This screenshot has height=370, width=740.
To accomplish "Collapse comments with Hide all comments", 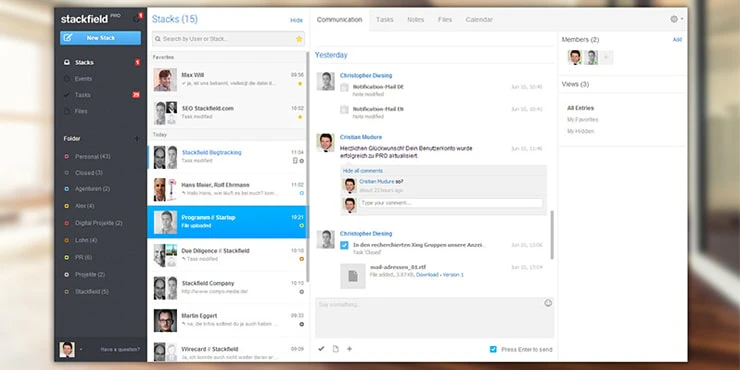I will coord(362,171).
